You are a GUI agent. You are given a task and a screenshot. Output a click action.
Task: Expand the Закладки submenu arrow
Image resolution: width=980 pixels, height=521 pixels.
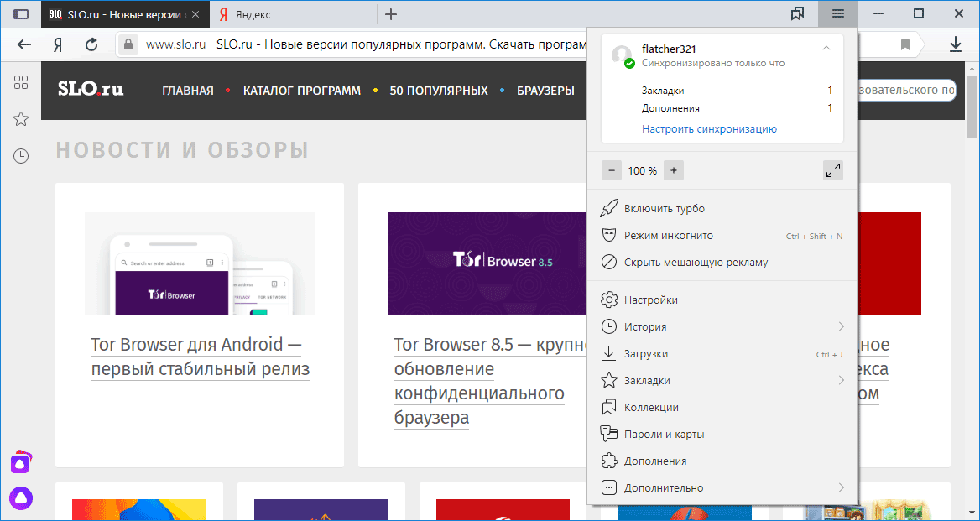click(x=842, y=380)
